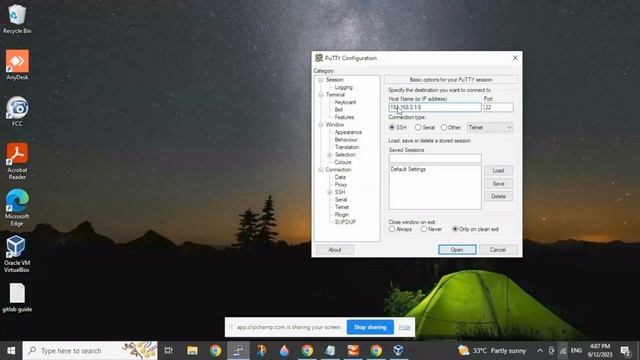Image resolution: width=640 pixels, height=360 pixels.
Task: Select SUPDUP in the category tree
Action: point(345,222)
